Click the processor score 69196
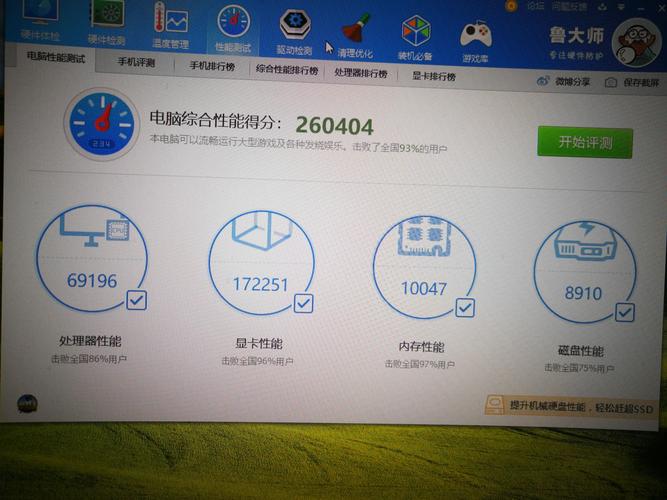Image resolution: width=667 pixels, height=500 pixels. click(x=92, y=281)
